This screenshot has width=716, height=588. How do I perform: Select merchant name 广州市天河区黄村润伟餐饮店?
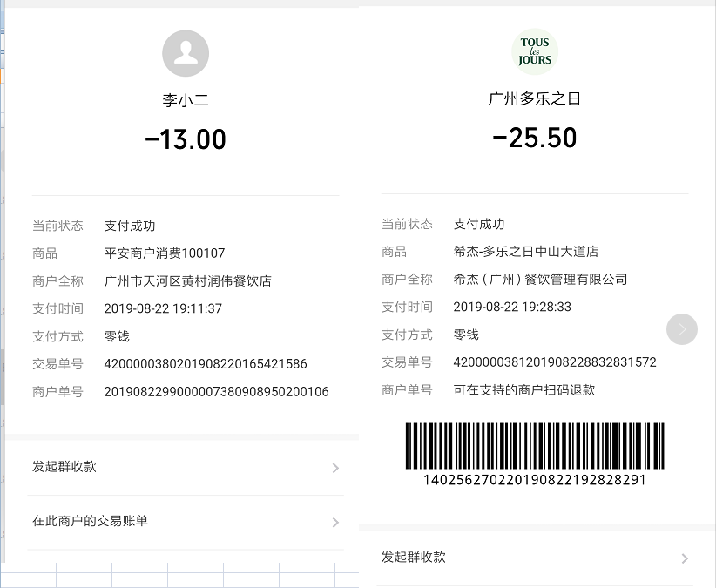tap(187, 280)
